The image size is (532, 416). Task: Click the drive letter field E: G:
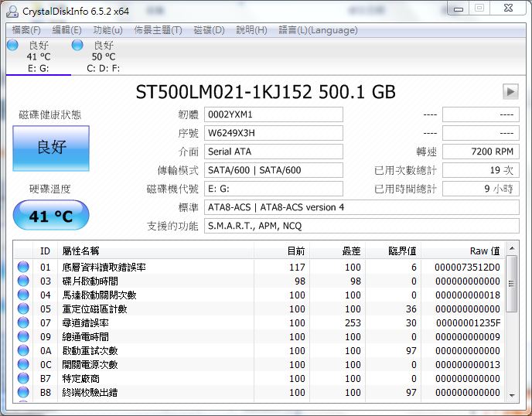tap(274, 189)
